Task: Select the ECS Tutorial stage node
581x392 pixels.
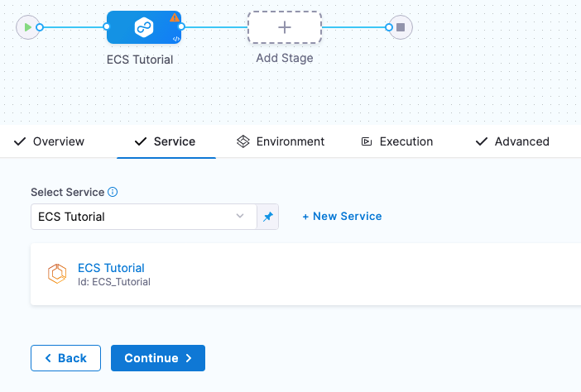Action: click(x=143, y=27)
